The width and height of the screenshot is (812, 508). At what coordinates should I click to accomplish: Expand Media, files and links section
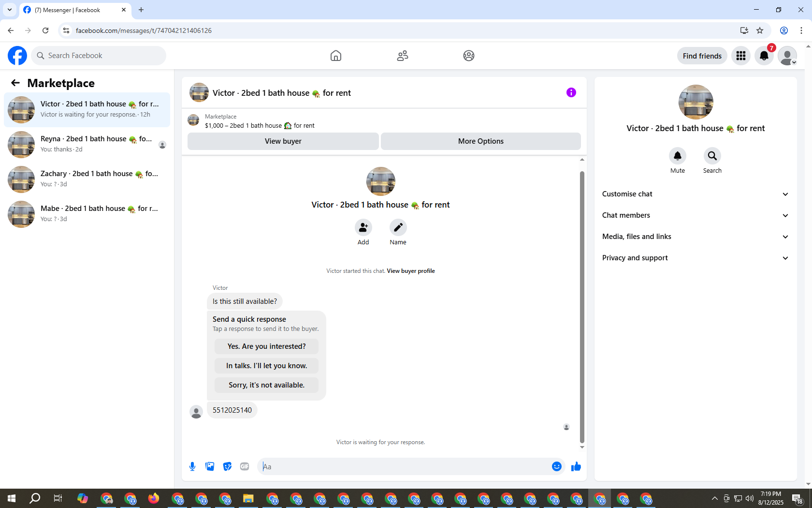[x=696, y=237]
